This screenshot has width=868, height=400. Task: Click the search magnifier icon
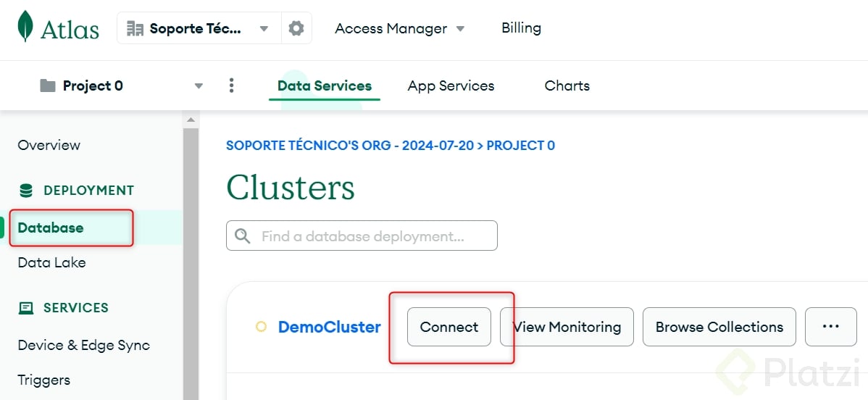click(x=243, y=236)
